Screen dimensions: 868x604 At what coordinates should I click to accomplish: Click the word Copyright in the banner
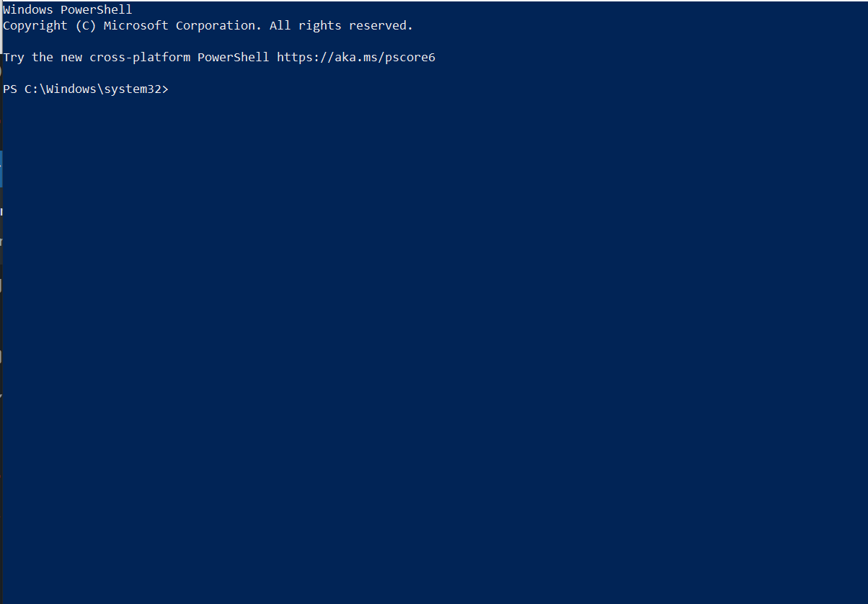tap(35, 25)
